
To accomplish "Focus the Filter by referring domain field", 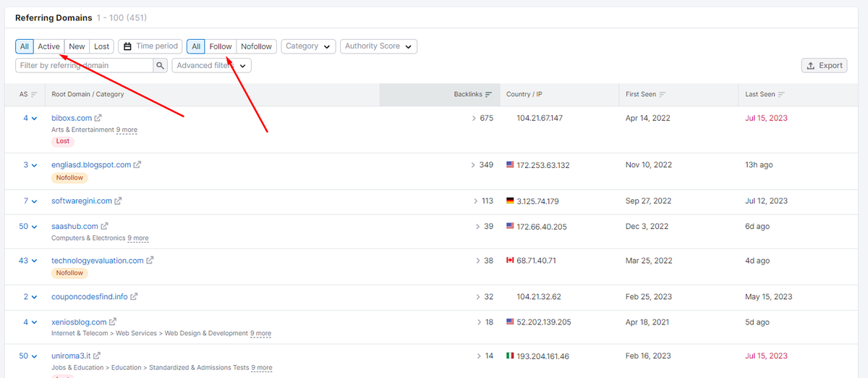I will [x=85, y=65].
